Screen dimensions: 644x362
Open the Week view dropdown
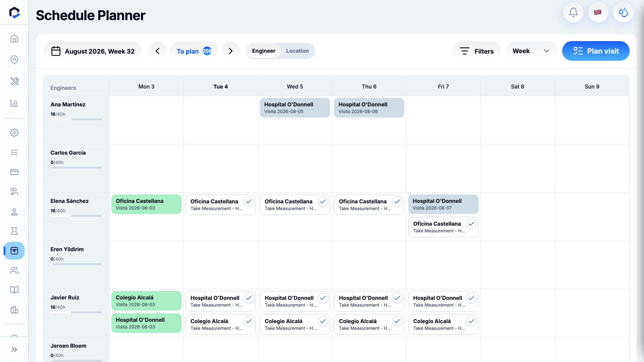pyautogui.click(x=531, y=51)
